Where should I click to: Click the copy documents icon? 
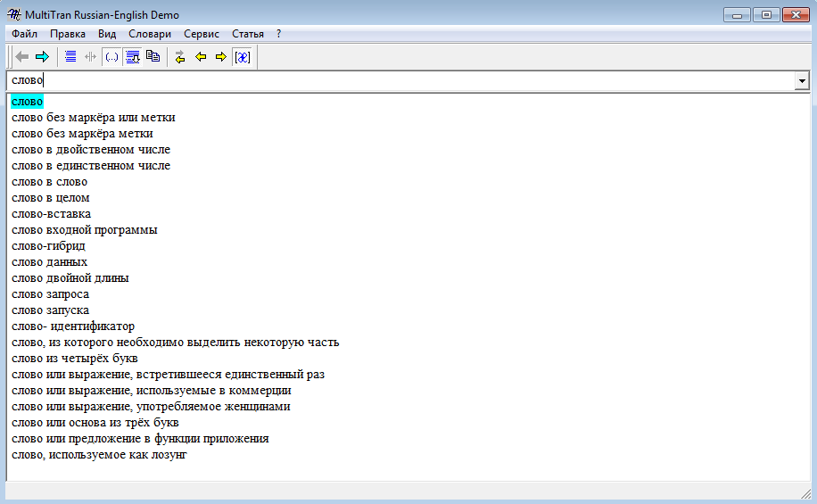pos(153,56)
